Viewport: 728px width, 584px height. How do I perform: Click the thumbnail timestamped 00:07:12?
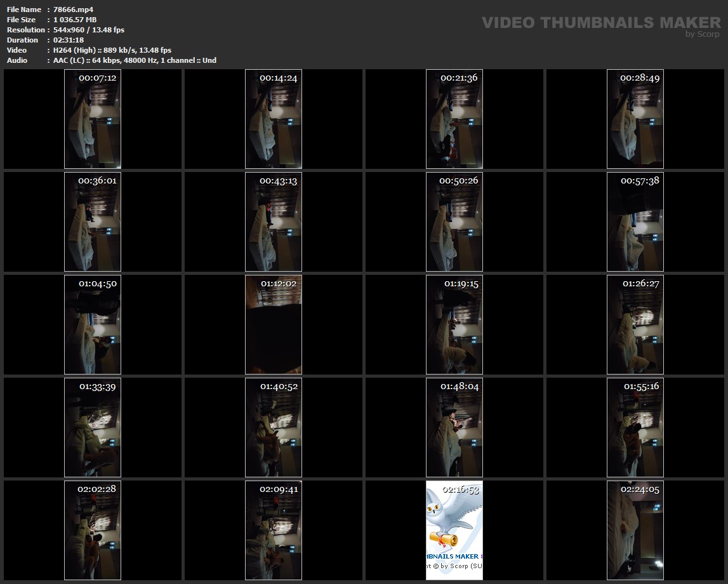[93, 119]
